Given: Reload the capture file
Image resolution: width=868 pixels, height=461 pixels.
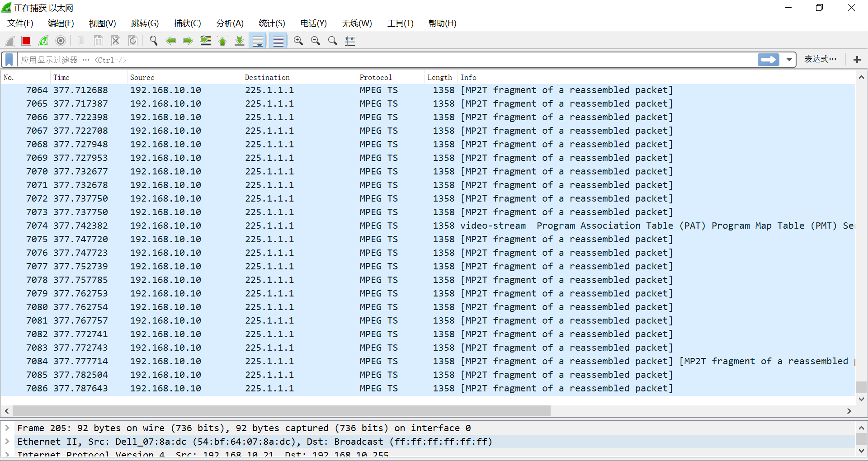Looking at the screenshot, I should pos(133,41).
